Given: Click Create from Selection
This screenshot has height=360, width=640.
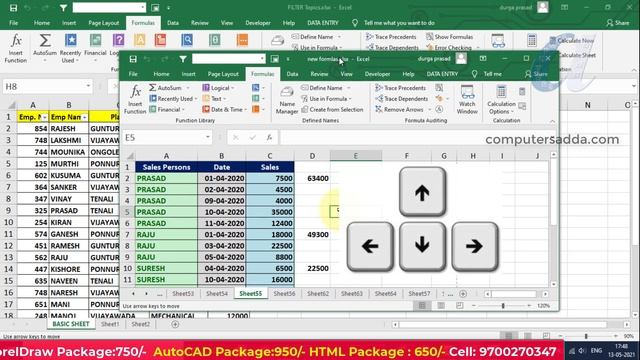Looking at the screenshot, I should pyautogui.click(x=332, y=109).
